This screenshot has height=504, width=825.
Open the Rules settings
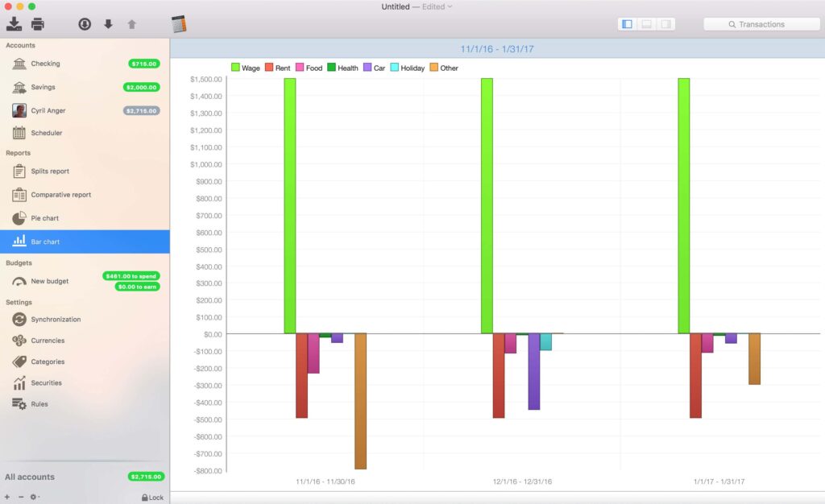click(40, 403)
